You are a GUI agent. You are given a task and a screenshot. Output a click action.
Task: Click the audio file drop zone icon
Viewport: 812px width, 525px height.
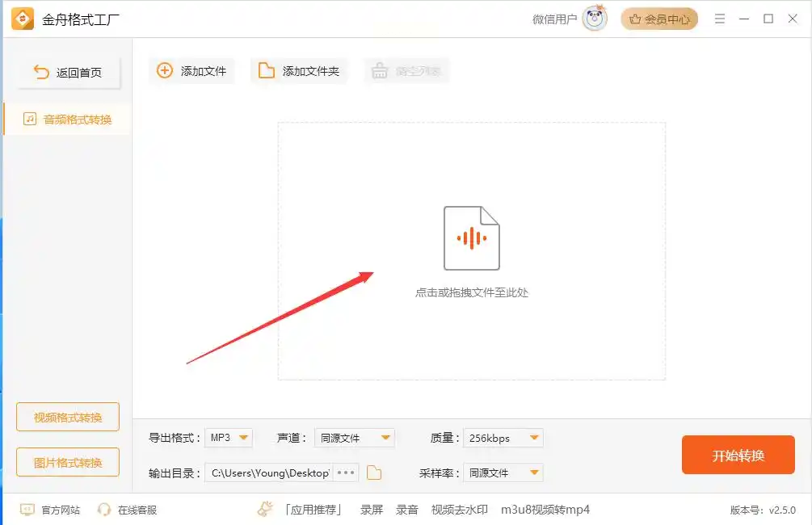coord(471,238)
